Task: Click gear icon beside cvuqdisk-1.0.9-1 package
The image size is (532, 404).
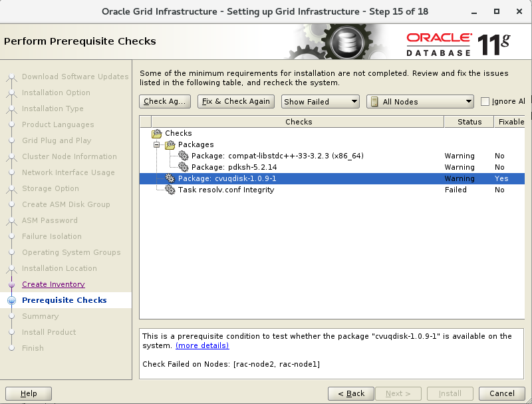Action: pos(170,178)
